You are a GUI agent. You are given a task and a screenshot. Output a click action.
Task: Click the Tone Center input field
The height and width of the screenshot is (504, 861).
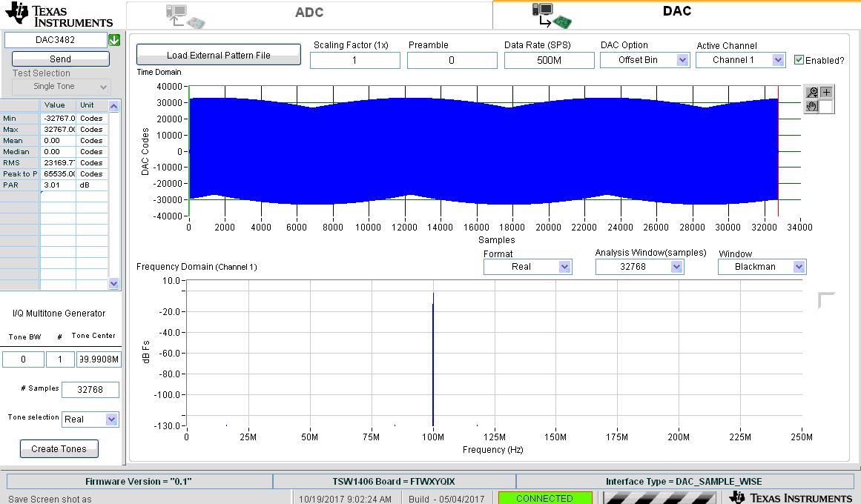(x=99, y=359)
